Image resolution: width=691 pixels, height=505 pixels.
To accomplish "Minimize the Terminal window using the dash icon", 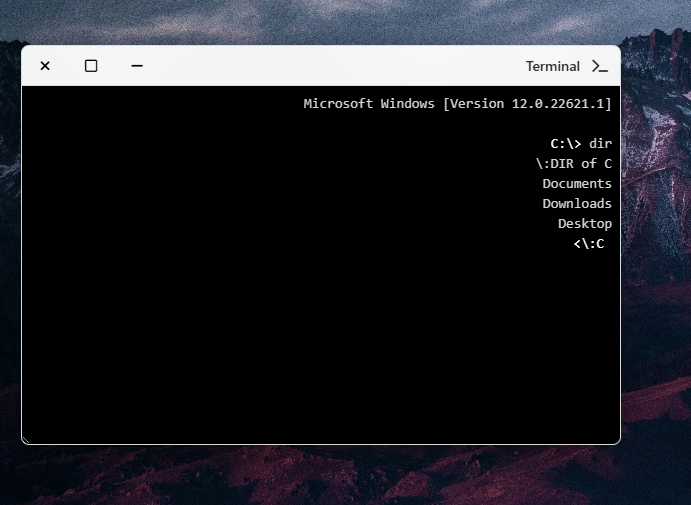I will [x=137, y=66].
